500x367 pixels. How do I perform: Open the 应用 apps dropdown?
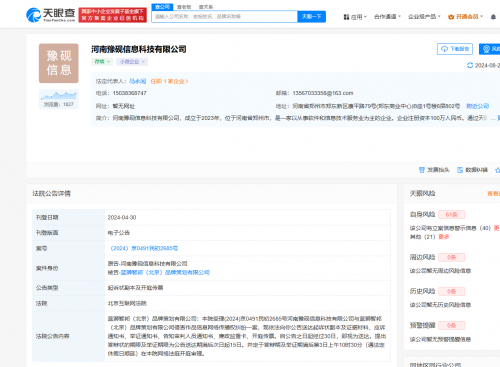click(355, 17)
